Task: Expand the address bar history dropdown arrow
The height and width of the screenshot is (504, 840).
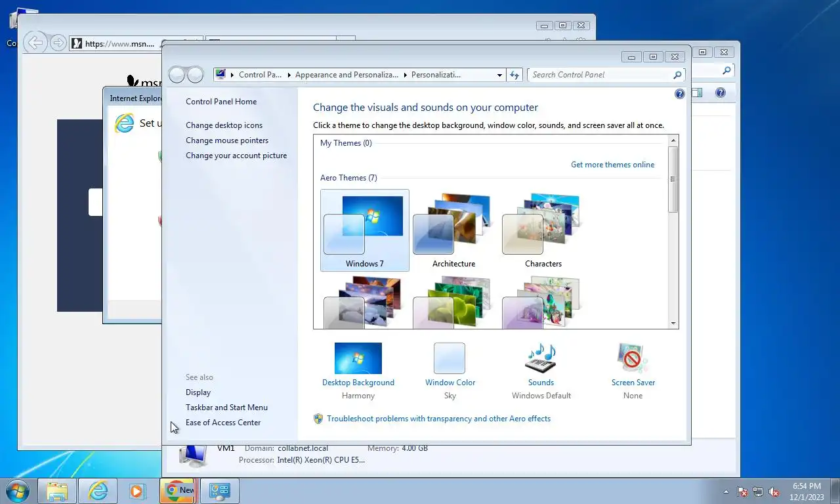Action: tap(499, 75)
